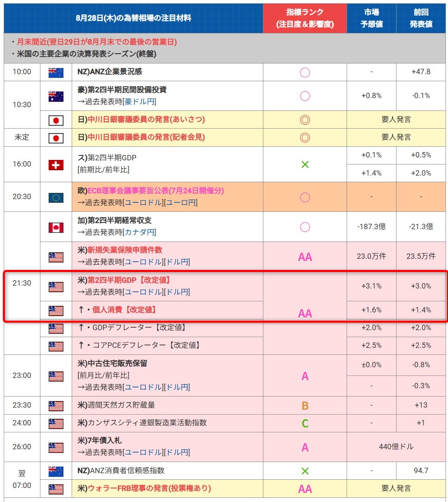
Task: Click the US flag beside コアPCEデフレーター【改定値】
Action: (x=56, y=346)
